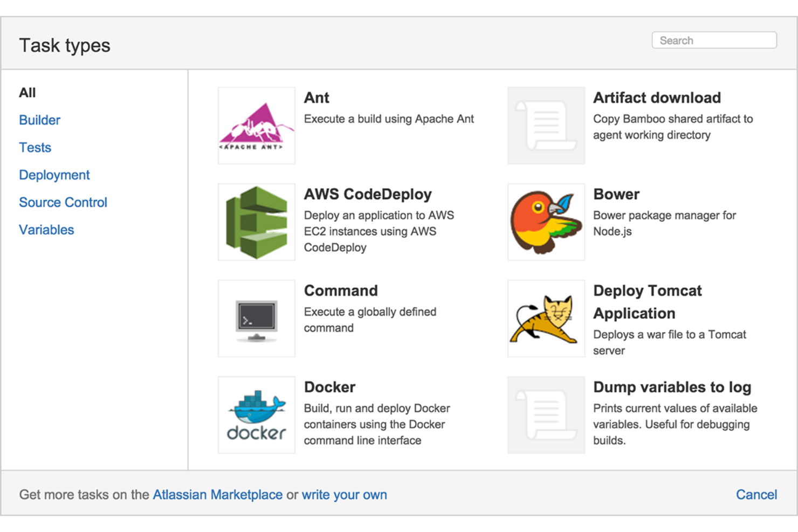Open the Atlassian Marketplace link
798x532 pixels.
coord(218,494)
